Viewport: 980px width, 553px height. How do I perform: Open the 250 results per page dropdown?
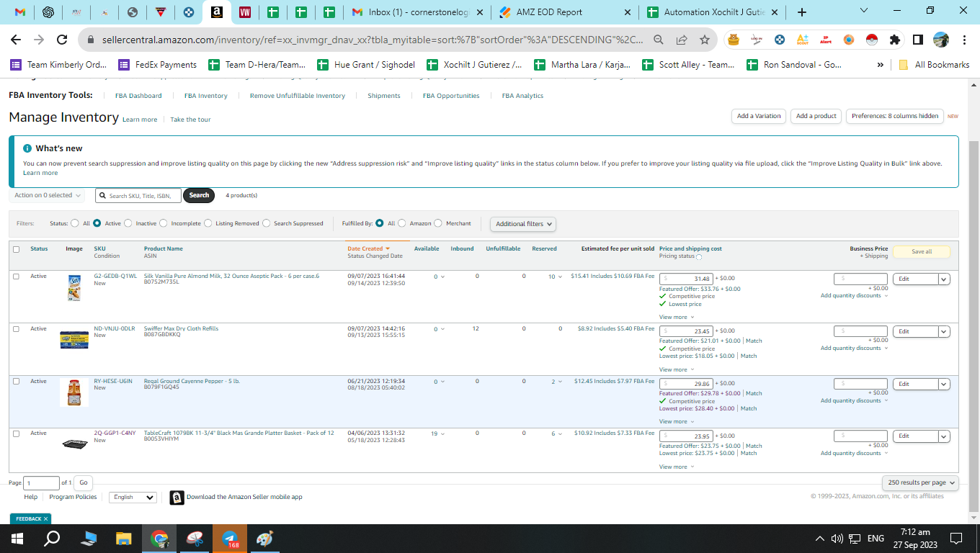(x=921, y=482)
